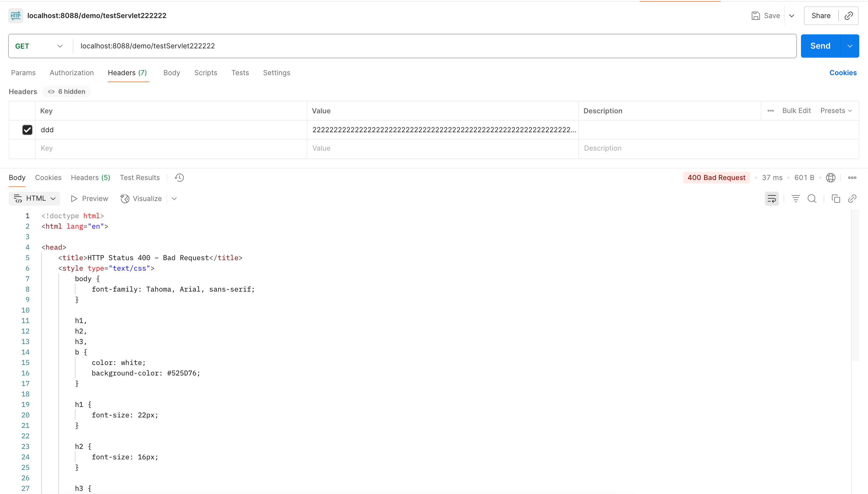868x494 pixels.
Task: Expand the Send button arrow options
Action: pyautogui.click(x=850, y=46)
